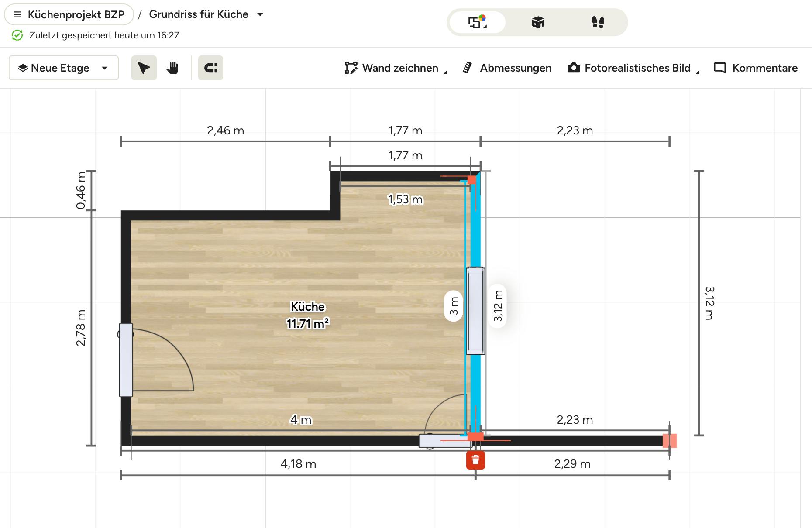This screenshot has height=528, width=812.
Task: Enter first-person walkthrough view
Action: click(x=598, y=22)
